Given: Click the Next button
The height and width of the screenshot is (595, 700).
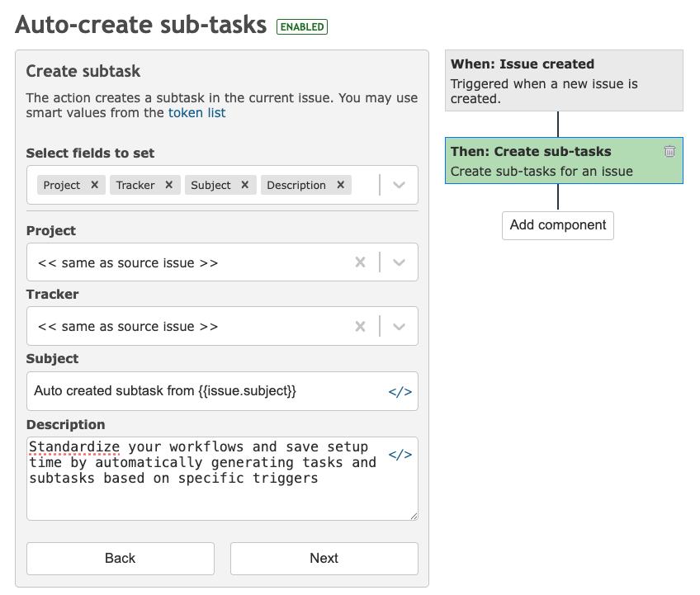Looking at the screenshot, I should click(x=324, y=559).
